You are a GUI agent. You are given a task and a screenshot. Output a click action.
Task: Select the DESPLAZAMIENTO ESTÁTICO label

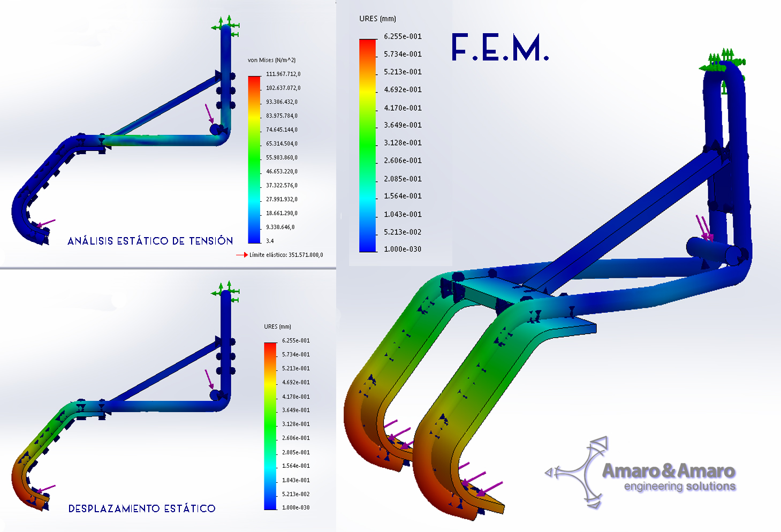point(142,508)
